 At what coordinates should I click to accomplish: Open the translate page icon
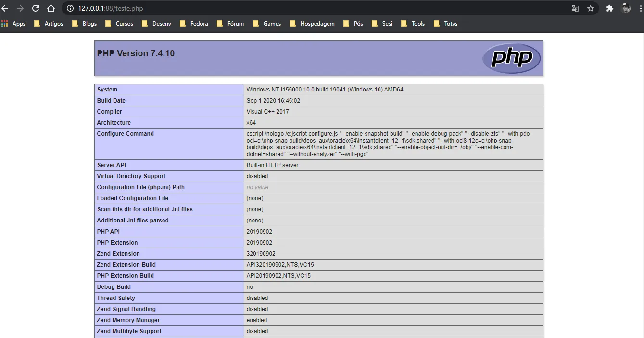coord(575,8)
